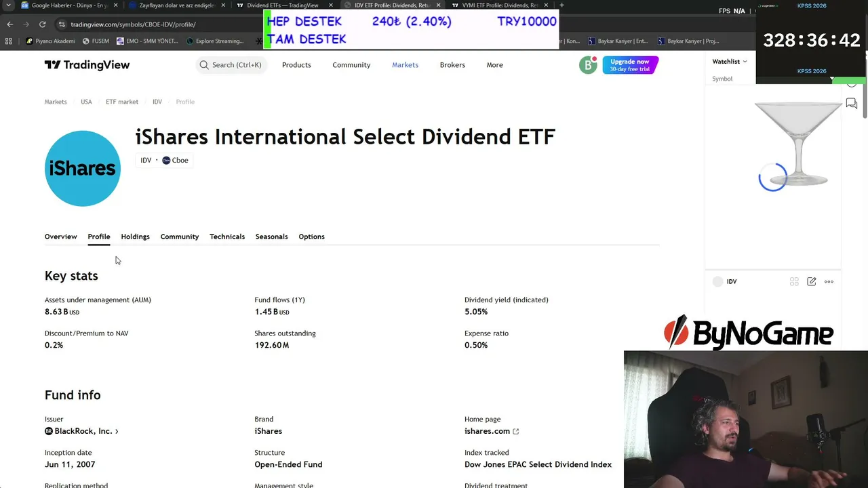
Task: Click the IDV grid layout icon
Action: click(794, 282)
